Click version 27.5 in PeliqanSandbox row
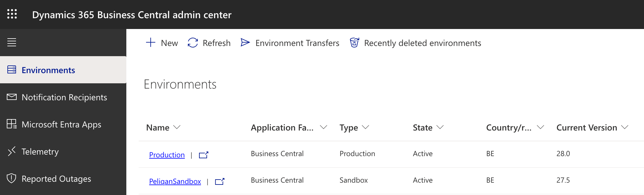Image resolution: width=644 pixels, height=195 pixels. click(563, 180)
